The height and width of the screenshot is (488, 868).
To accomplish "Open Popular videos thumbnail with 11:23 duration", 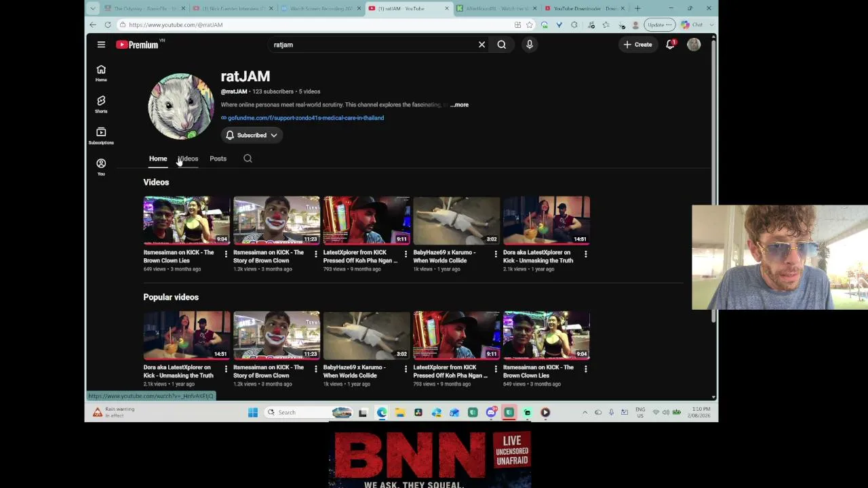I will pos(277,335).
